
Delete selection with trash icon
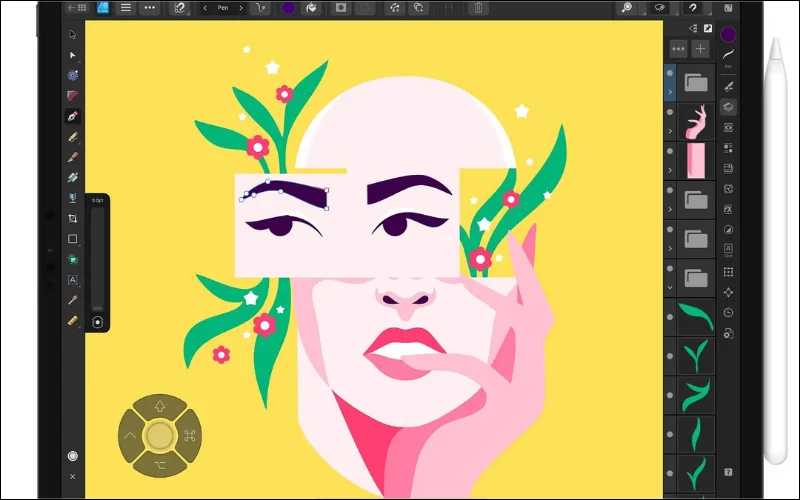click(x=478, y=8)
